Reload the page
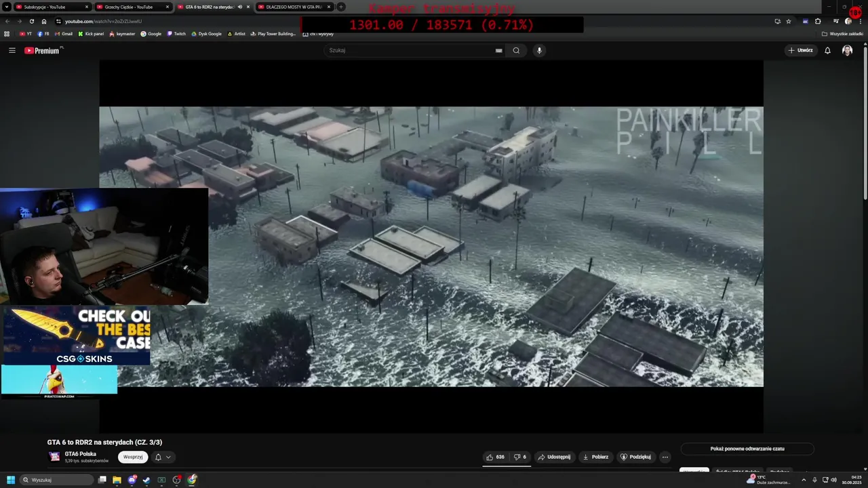 [x=31, y=21]
